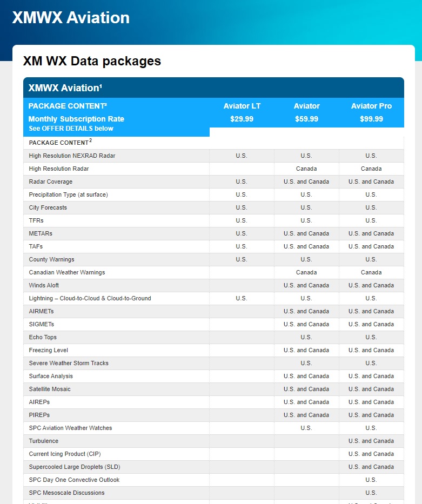Select the High Resolution Radar row label
This screenshot has height=504, width=422.
click(59, 169)
